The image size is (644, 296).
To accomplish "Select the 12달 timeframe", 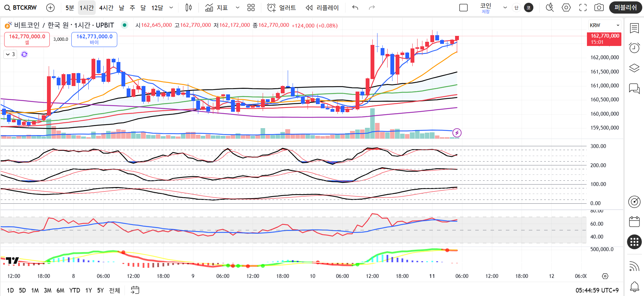I will (x=157, y=8).
